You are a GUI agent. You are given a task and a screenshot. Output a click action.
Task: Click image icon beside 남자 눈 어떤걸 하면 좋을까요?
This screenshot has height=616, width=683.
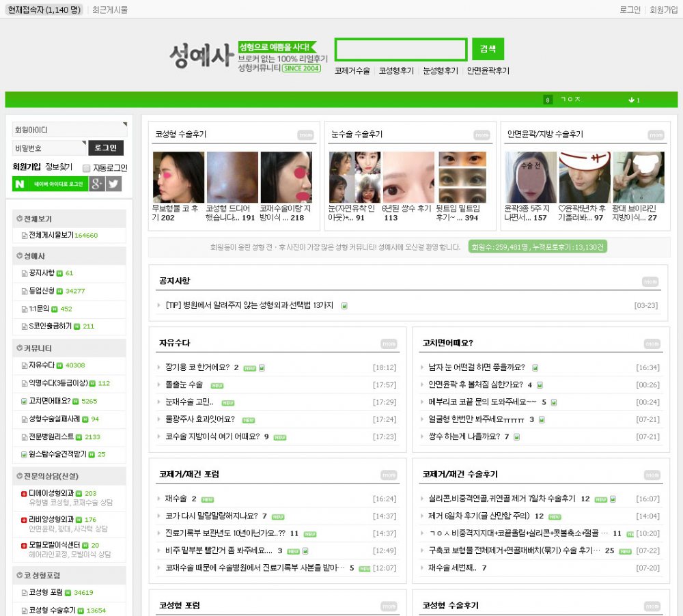point(535,368)
